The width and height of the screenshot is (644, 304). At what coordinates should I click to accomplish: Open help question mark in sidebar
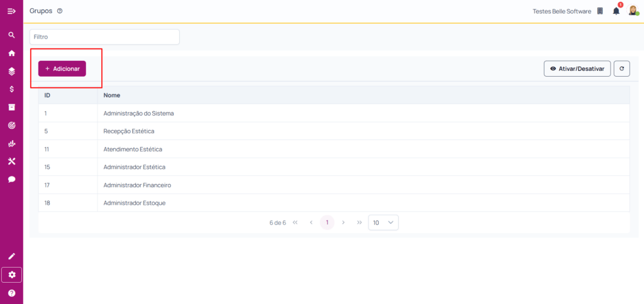click(x=11, y=293)
